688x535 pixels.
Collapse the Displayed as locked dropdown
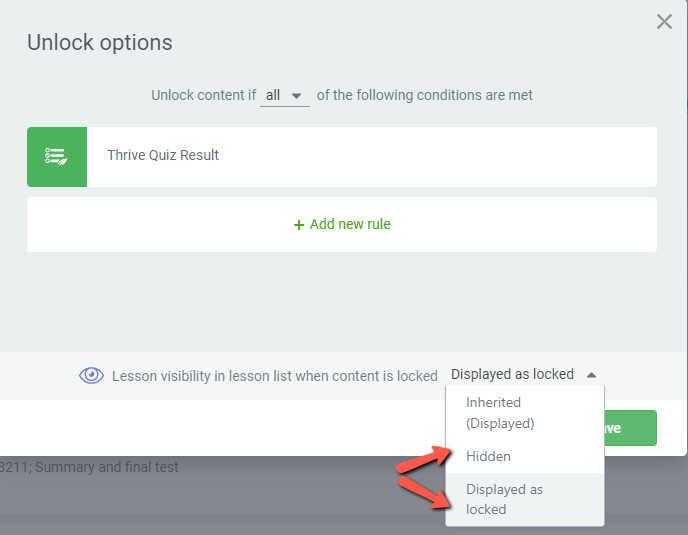coord(523,374)
